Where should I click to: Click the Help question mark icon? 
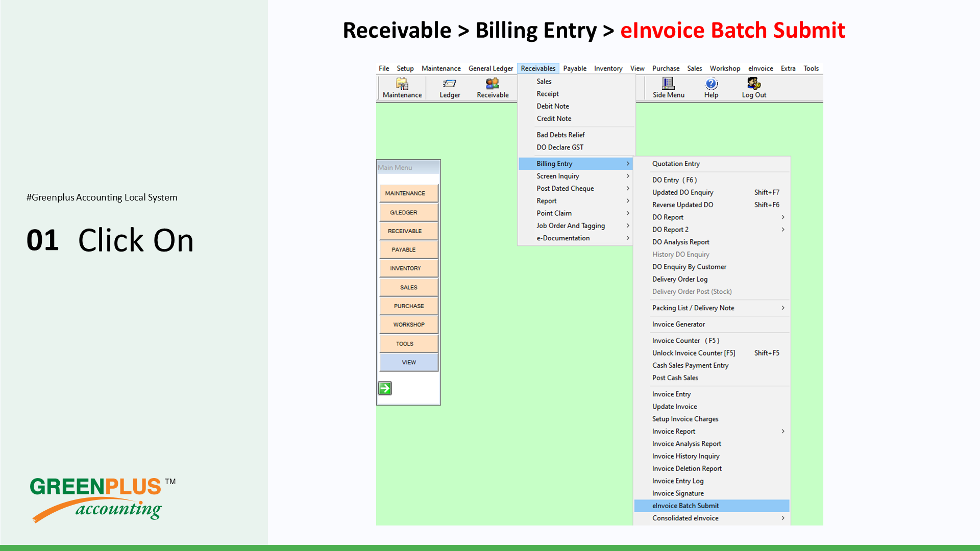pyautogui.click(x=711, y=88)
